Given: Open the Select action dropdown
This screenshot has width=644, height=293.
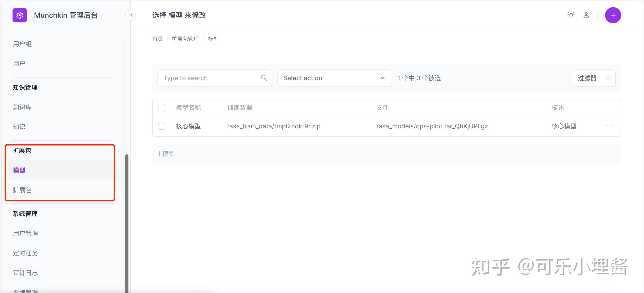Looking at the screenshot, I should click(334, 78).
